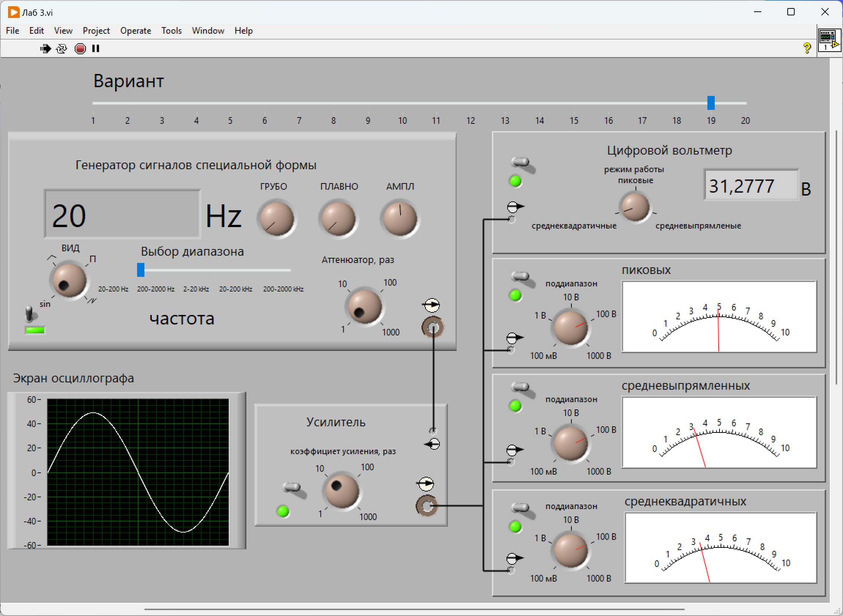
Task: Click the среднеквадратичных analog meter dial
Action: tap(720, 548)
